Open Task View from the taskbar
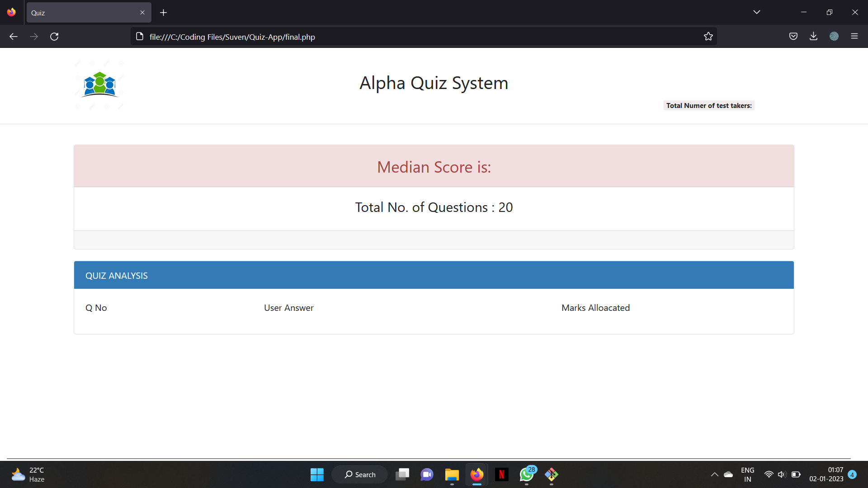 tap(402, 474)
